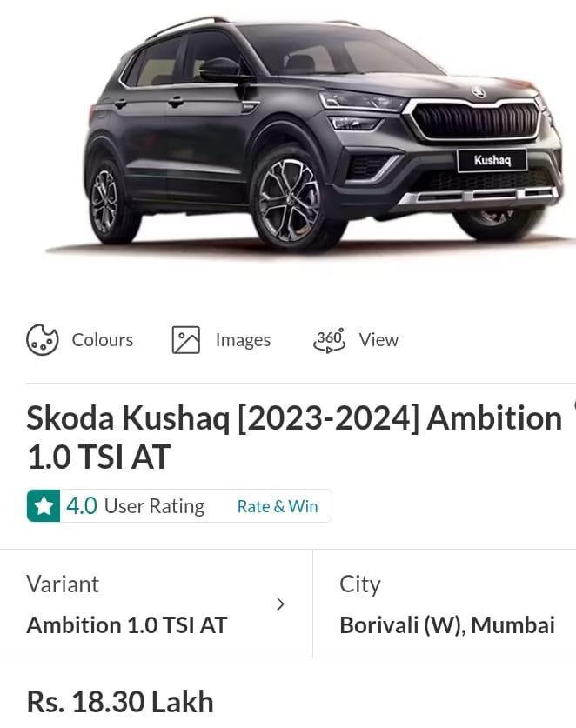Expand the Variant chevron arrow

280,604
